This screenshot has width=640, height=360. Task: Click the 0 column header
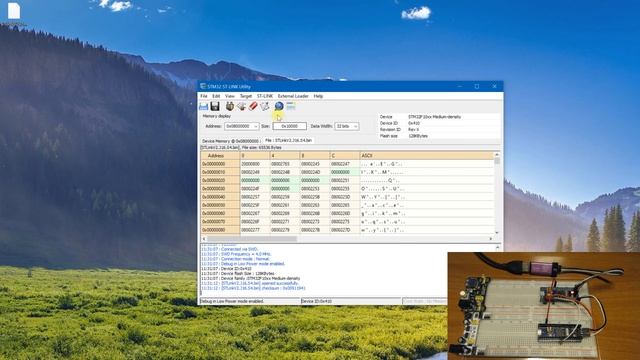pos(255,156)
